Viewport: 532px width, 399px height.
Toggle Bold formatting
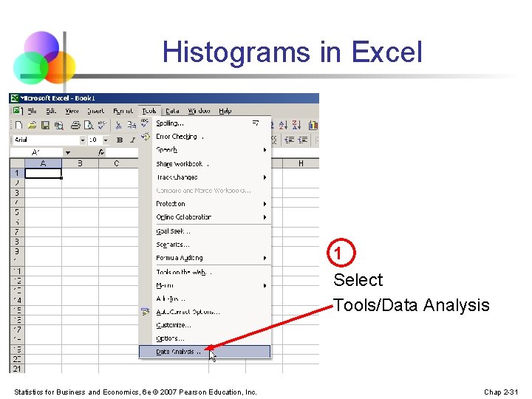pyautogui.click(x=120, y=140)
